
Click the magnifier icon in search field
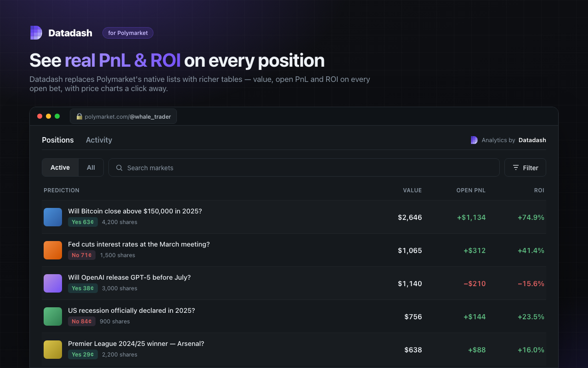point(119,168)
